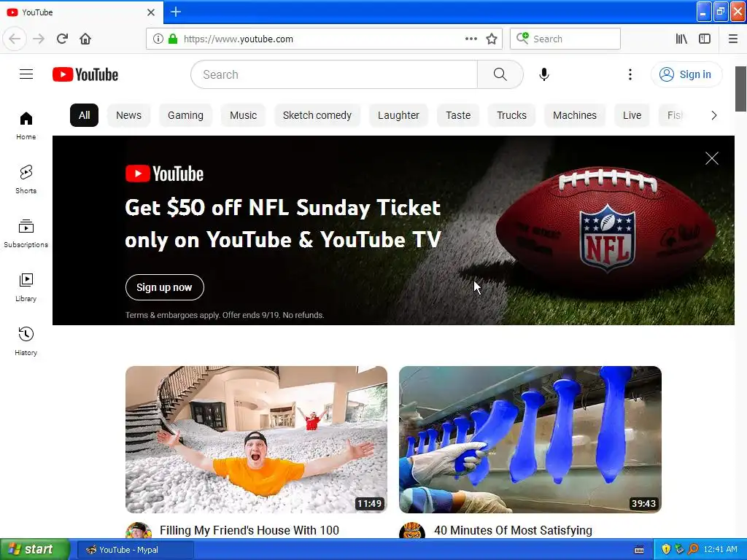Open the browser application hamburger menu
747x560 pixels.
click(733, 39)
